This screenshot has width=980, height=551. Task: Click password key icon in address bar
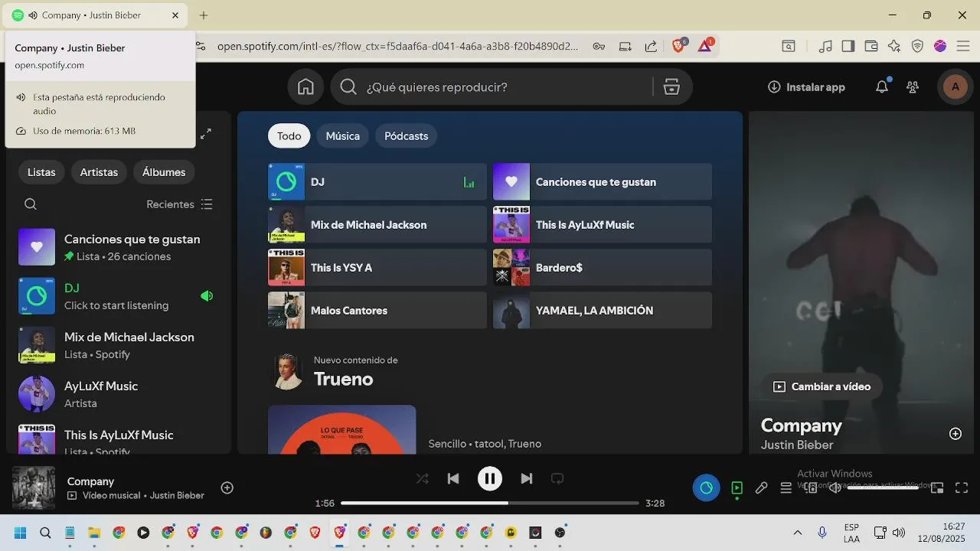tap(599, 46)
